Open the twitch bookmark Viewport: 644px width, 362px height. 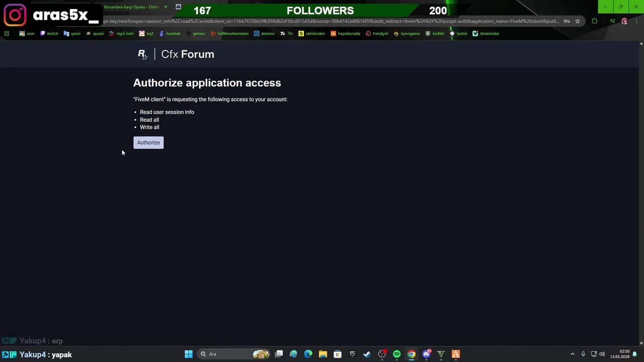(49, 34)
